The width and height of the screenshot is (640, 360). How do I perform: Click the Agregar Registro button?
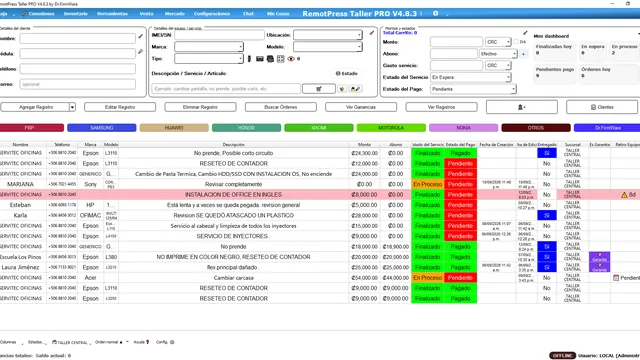click(x=35, y=107)
